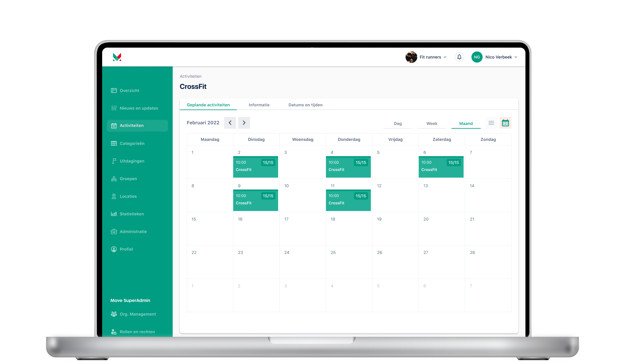Select the Week calendar view
This screenshot has height=364, width=624.
[432, 124]
